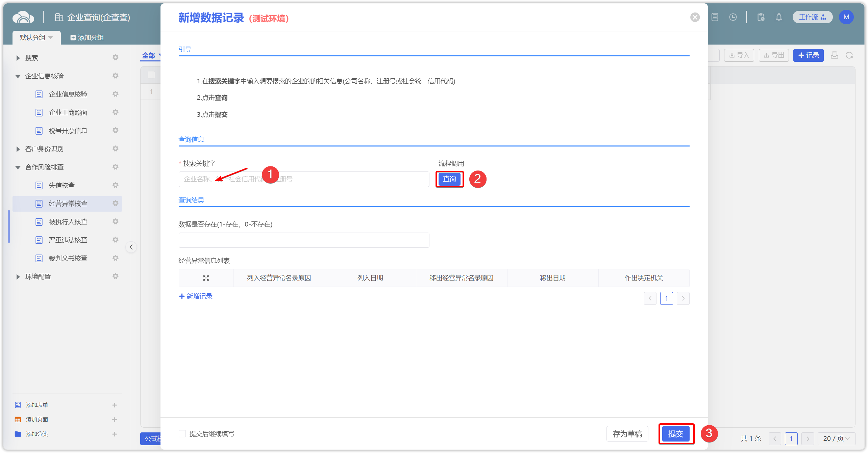Open settings gear for 税号开票信息

pyautogui.click(x=116, y=130)
